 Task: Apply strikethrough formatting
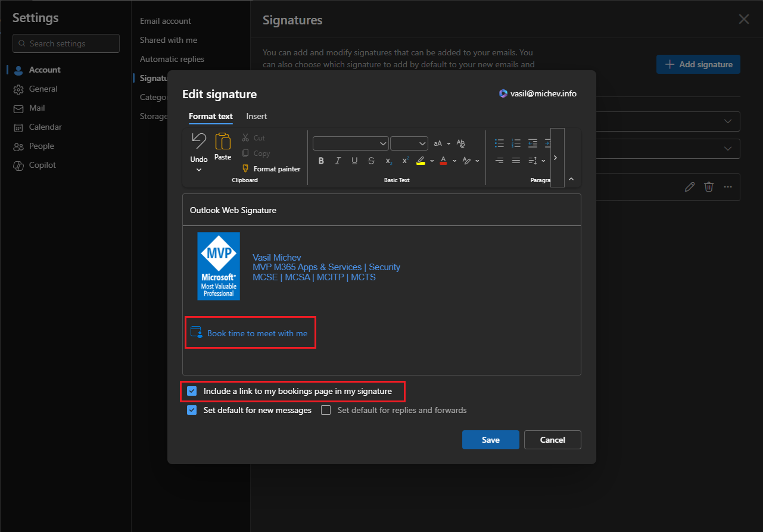pyautogui.click(x=371, y=161)
